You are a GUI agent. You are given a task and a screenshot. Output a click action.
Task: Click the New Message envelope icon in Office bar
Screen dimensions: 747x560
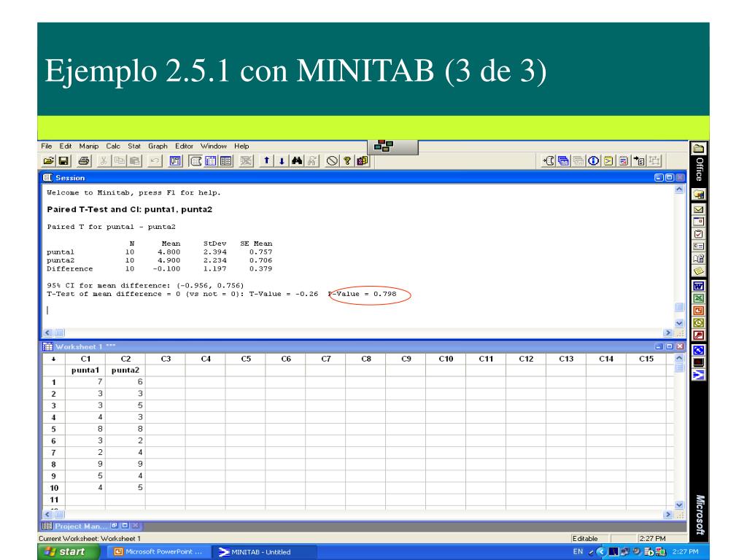tap(698, 209)
